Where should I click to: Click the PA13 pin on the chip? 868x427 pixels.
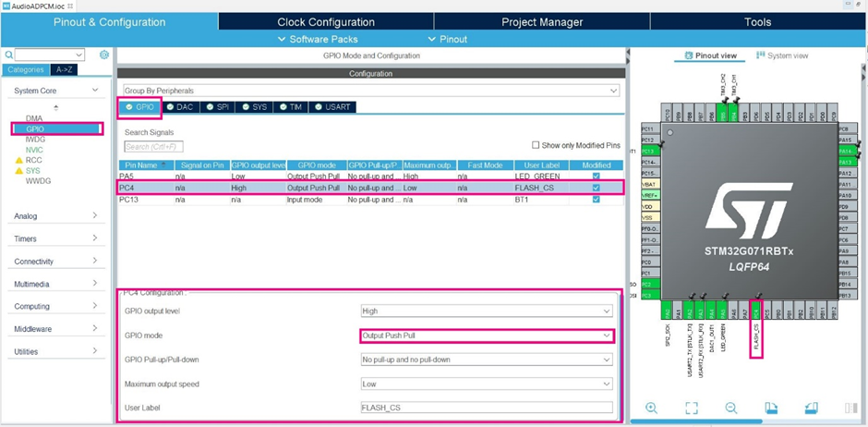[848, 163]
